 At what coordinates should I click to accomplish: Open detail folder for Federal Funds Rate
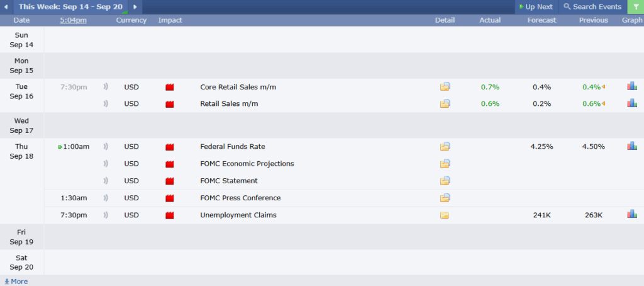tap(445, 146)
